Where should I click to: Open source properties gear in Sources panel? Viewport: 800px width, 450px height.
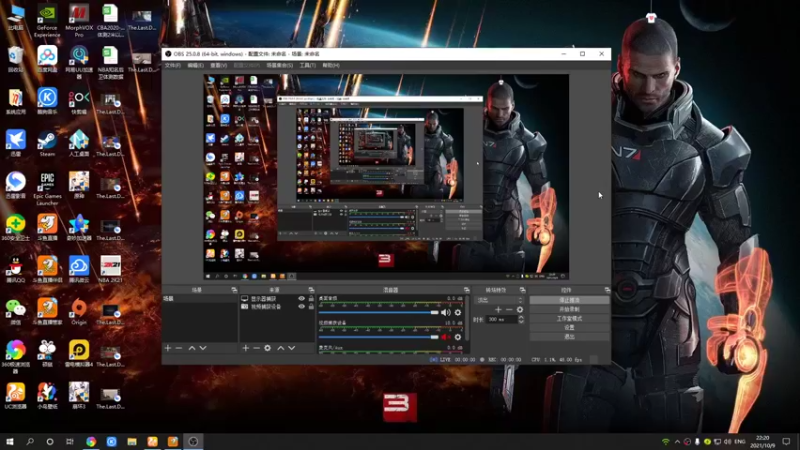click(x=267, y=348)
